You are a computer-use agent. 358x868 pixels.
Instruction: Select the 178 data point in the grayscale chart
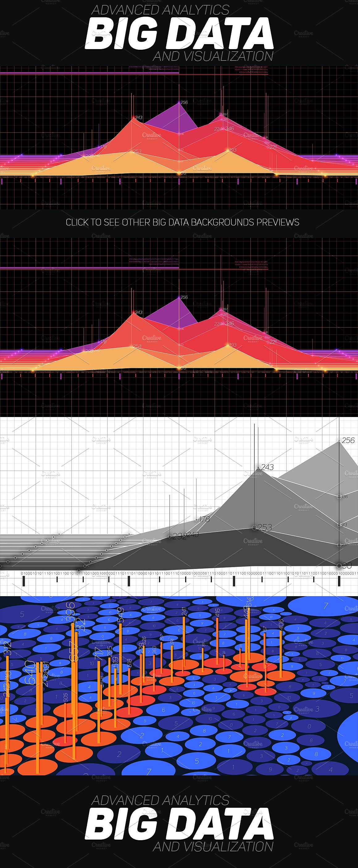point(197,520)
